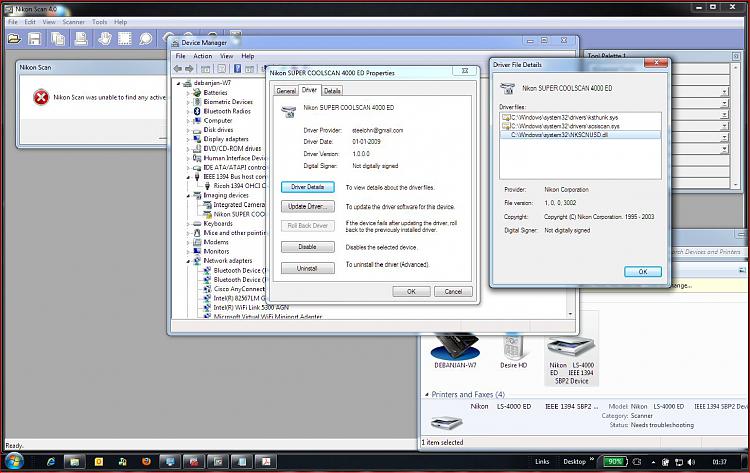The width and height of the screenshot is (750, 473).
Task: Open Firefox from the taskbar
Action: coord(146,462)
